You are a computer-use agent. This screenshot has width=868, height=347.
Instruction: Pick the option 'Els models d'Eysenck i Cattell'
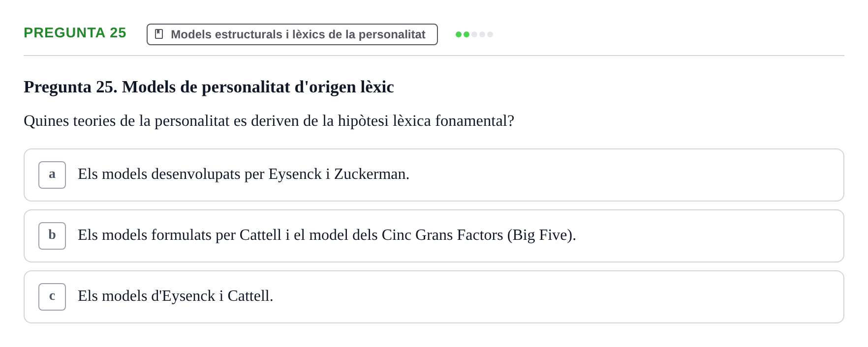[x=434, y=297]
